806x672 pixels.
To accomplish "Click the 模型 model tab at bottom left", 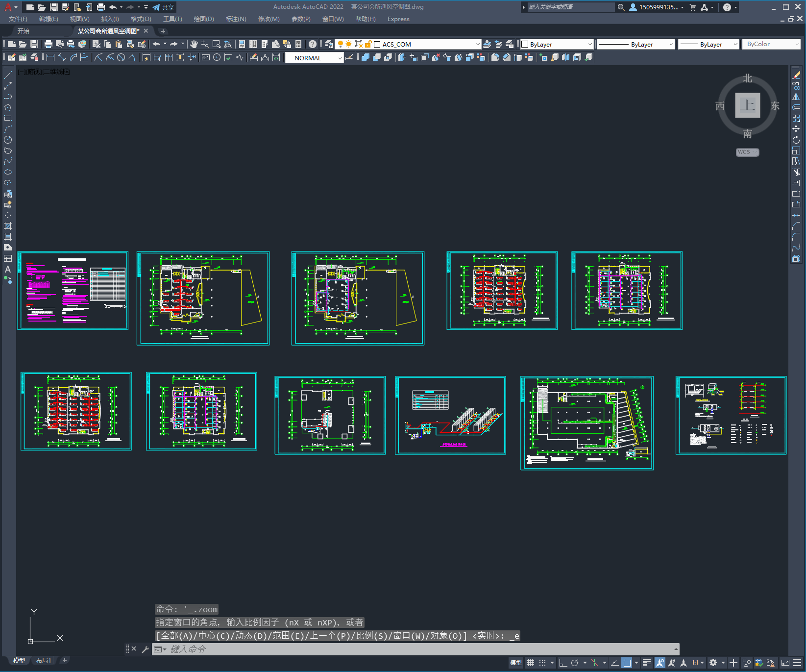I will [x=19, y=661].
